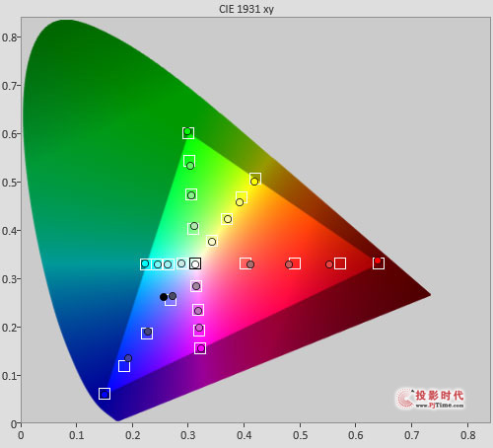The width and height of the screenshot is (493, 448).
Task: Click the white point D65 target square
Action: (195, 263)
